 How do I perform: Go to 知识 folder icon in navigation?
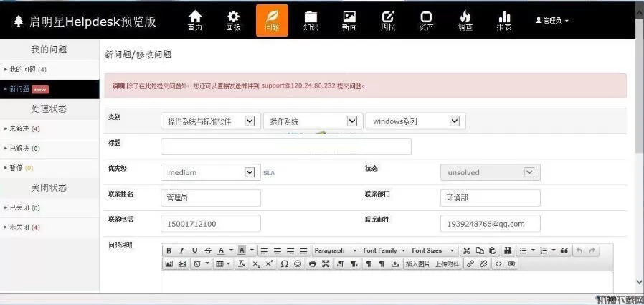click(311, 20)
